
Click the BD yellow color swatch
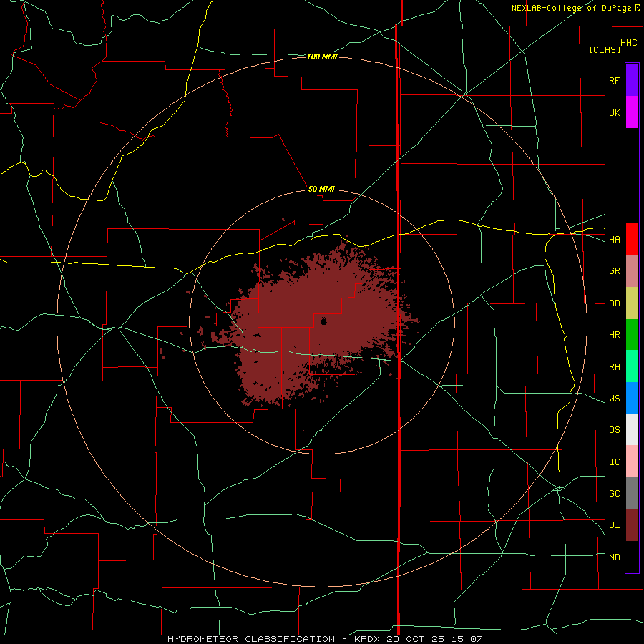632,303
